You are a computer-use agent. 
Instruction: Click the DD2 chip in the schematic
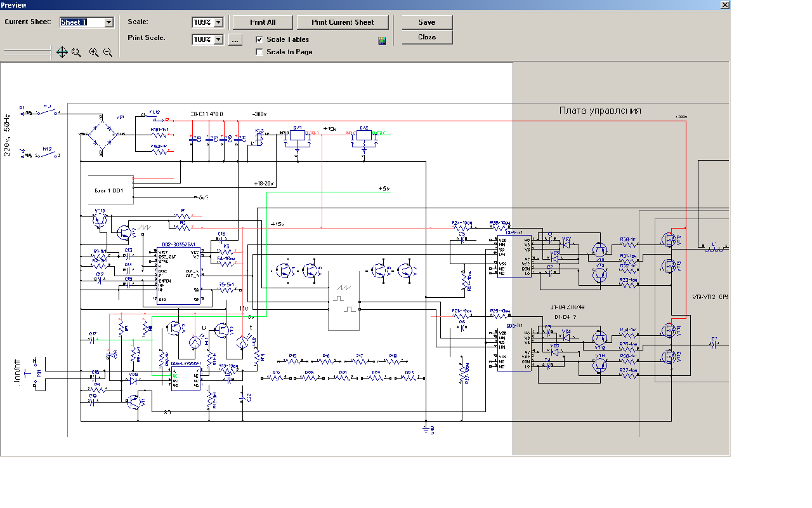tap(179, 276)
